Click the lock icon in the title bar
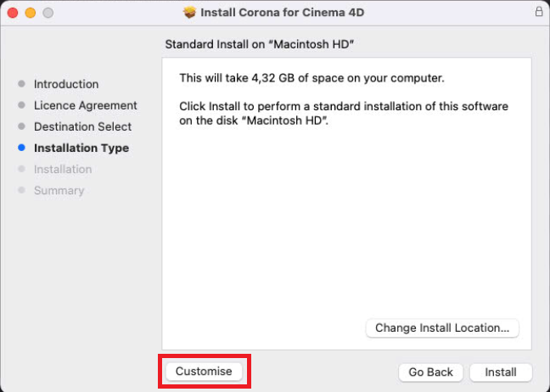 pos(539,13)
